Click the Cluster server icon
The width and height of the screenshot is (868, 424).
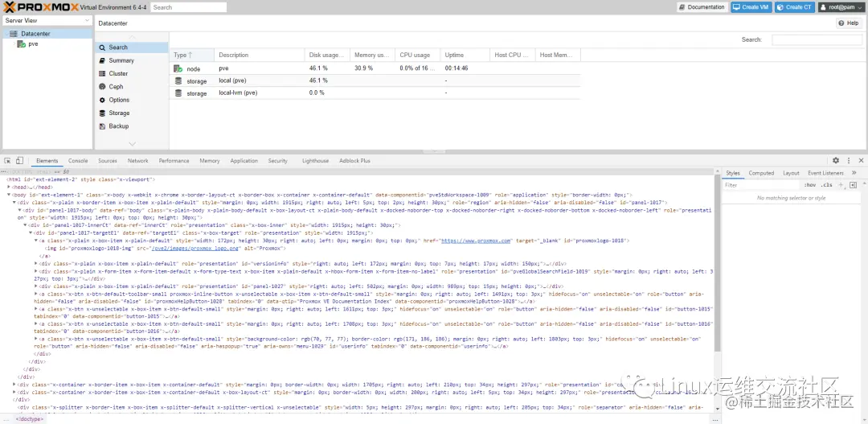[x=102, y=74]
